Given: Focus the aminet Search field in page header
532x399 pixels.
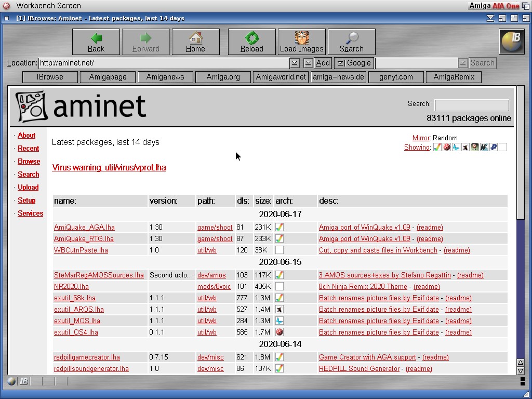Looking at the screenshot, I should [471, 105].
